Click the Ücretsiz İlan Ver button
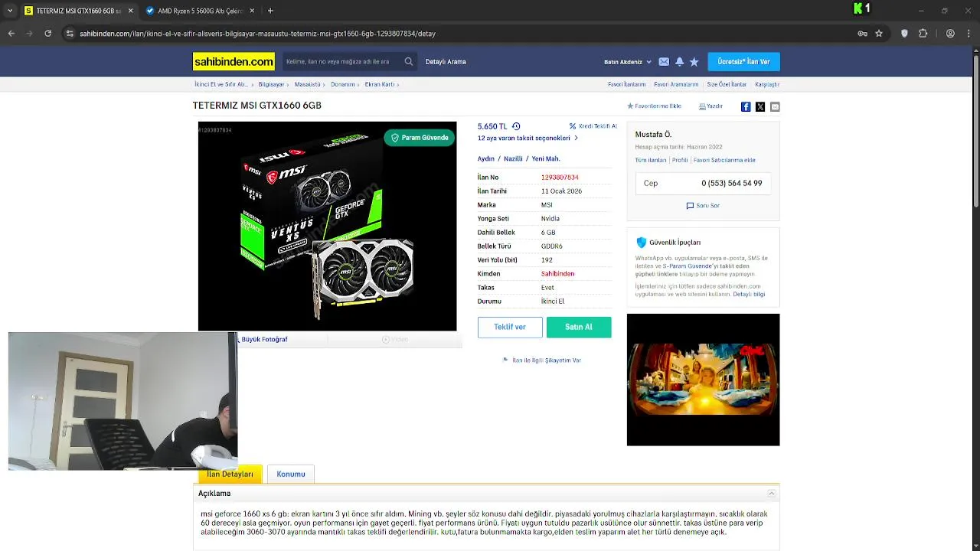Screen dimensions: 980x551 click(743, 62)
